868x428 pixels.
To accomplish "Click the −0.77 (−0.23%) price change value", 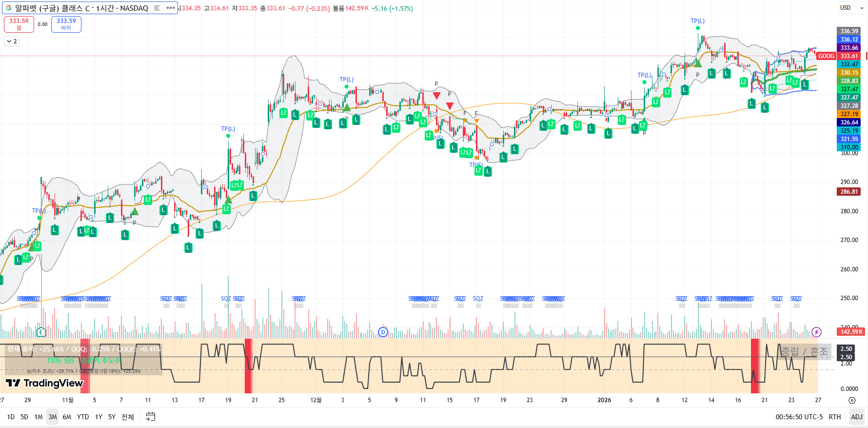I will pos(310,8).
